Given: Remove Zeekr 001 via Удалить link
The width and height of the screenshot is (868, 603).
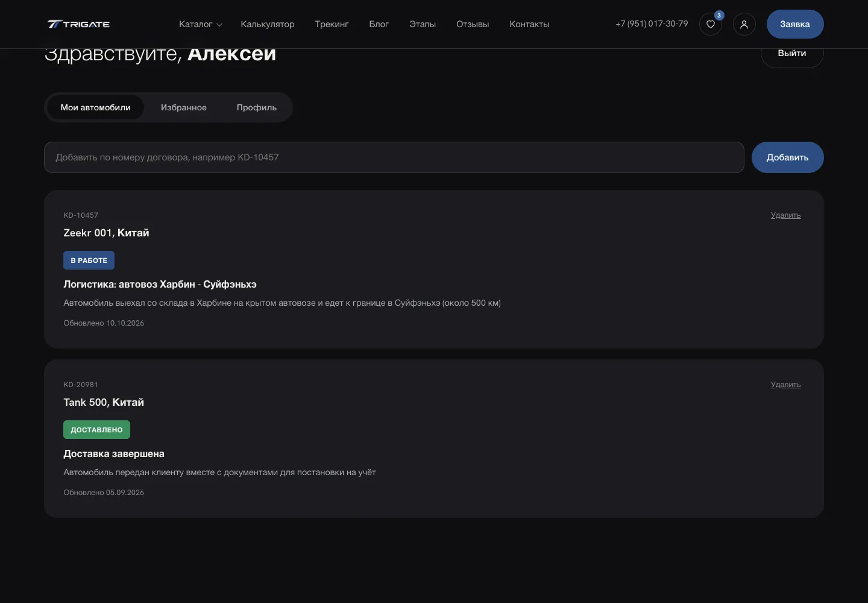Looking at the screenshot, I should click(x=785, y=215).
